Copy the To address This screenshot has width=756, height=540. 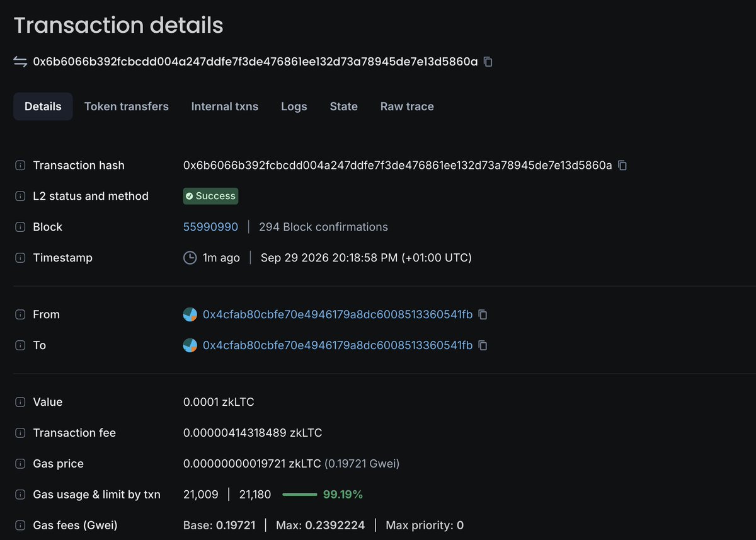click(483, 345)
